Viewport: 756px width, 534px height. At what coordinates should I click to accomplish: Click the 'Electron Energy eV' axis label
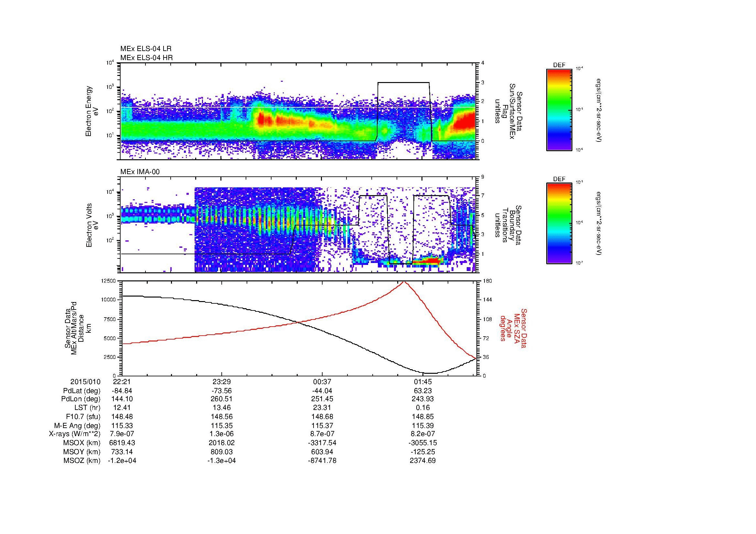tap(92, 111)
